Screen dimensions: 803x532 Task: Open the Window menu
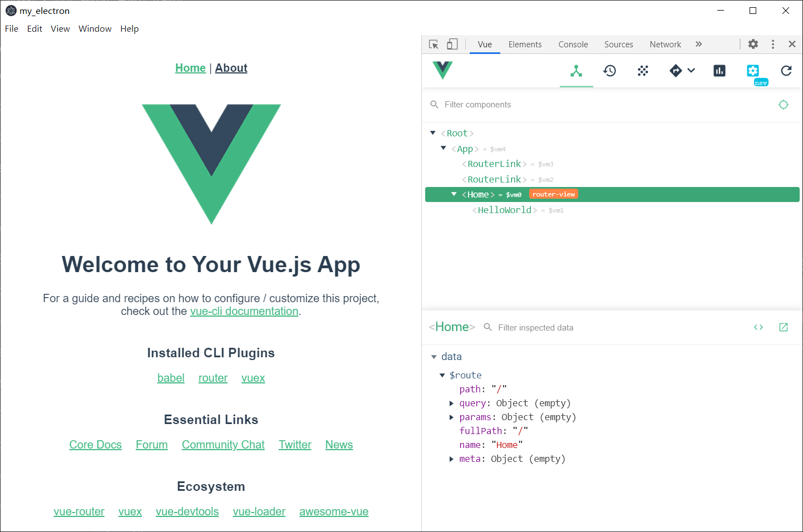coord(95,29)
